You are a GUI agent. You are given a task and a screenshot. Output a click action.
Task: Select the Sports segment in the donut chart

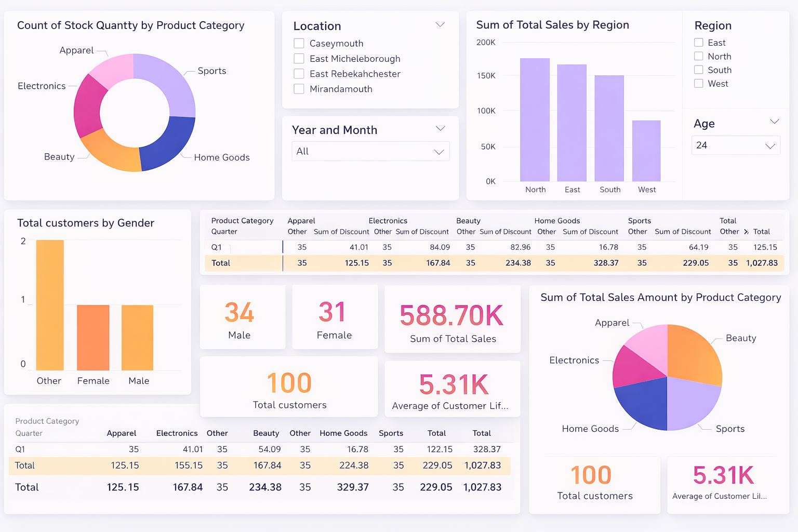(170, 83)
